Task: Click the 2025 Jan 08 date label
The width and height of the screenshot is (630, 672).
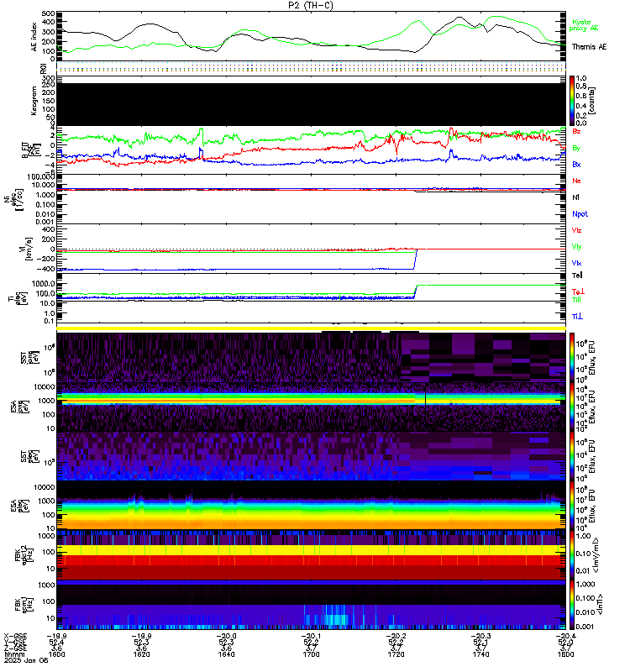Action: [26, 660]
